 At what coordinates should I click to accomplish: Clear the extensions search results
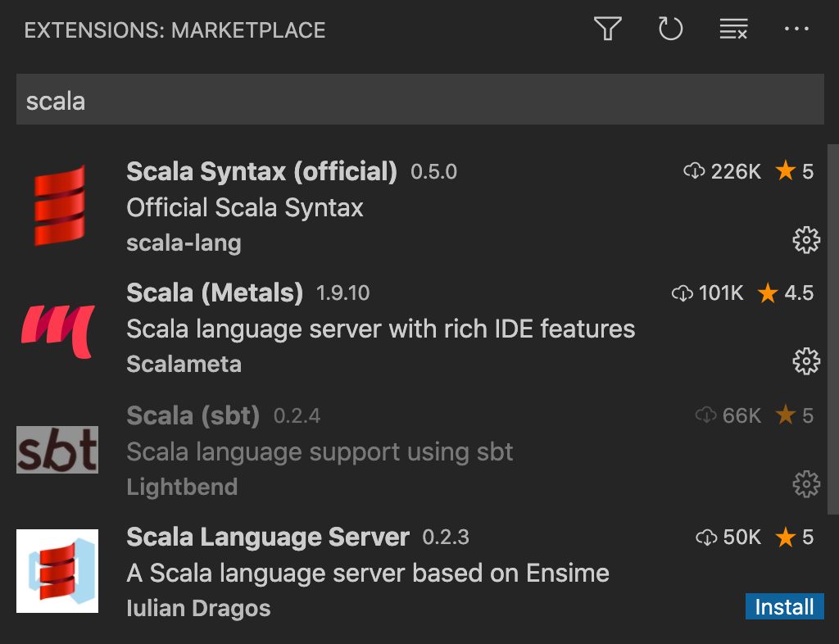733,29
